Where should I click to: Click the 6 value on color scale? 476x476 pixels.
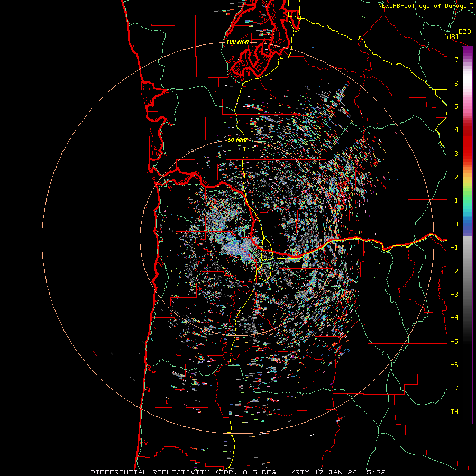pos(456,83)
